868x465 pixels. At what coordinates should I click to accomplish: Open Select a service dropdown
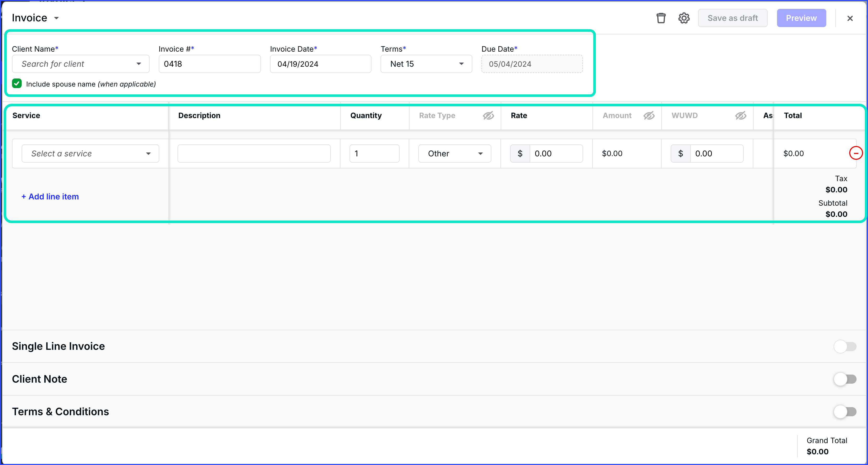pos(90,154)
